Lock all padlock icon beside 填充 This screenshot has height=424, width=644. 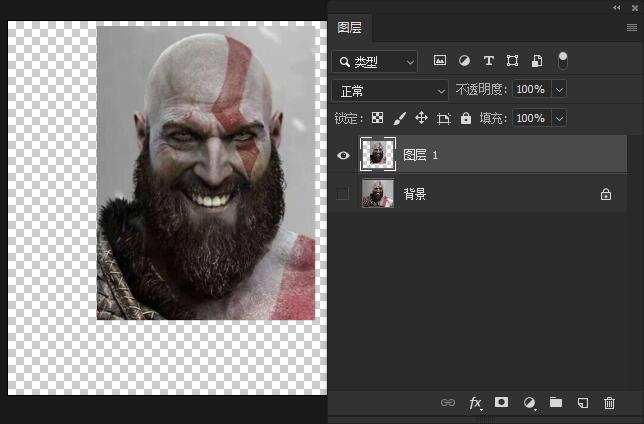point(466,118)
